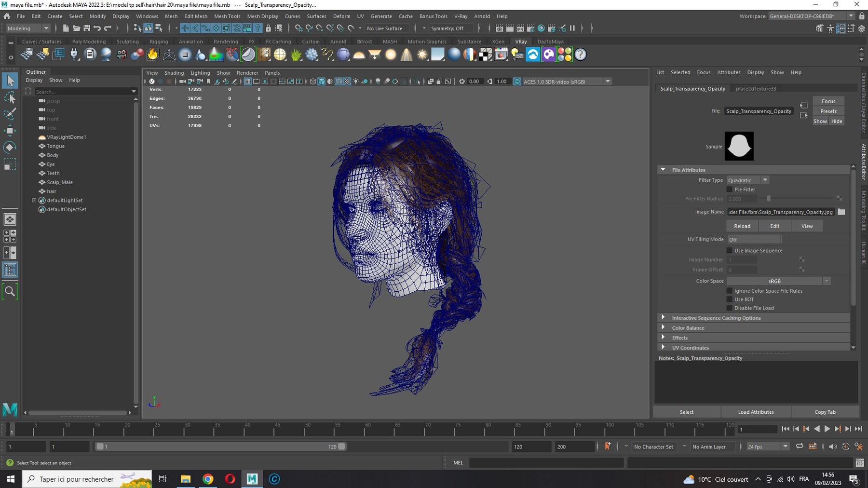Select the hair node in Outliner

(x=52, y=191)
